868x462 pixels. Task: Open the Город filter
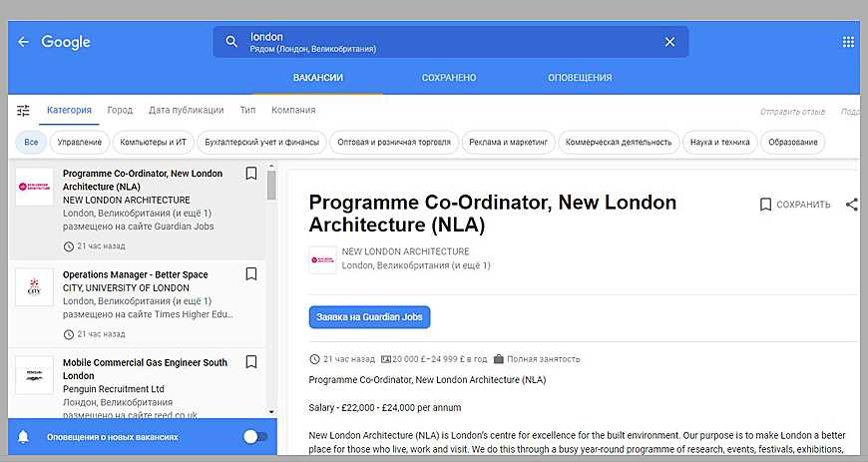[120, 111]
